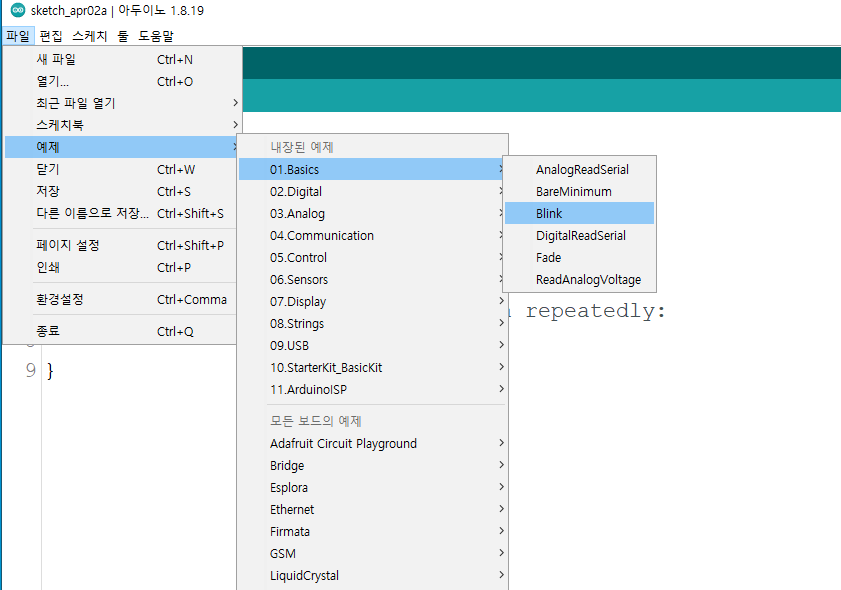Open the 툴 menu
This screenshot has width=841, height=590.
123,36
